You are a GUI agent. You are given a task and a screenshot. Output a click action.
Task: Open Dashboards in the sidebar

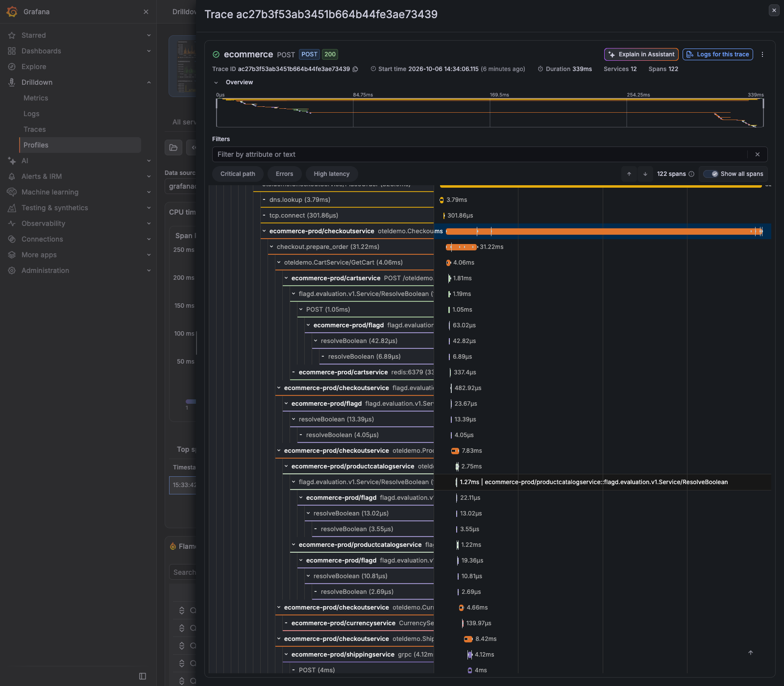(41, 51)
